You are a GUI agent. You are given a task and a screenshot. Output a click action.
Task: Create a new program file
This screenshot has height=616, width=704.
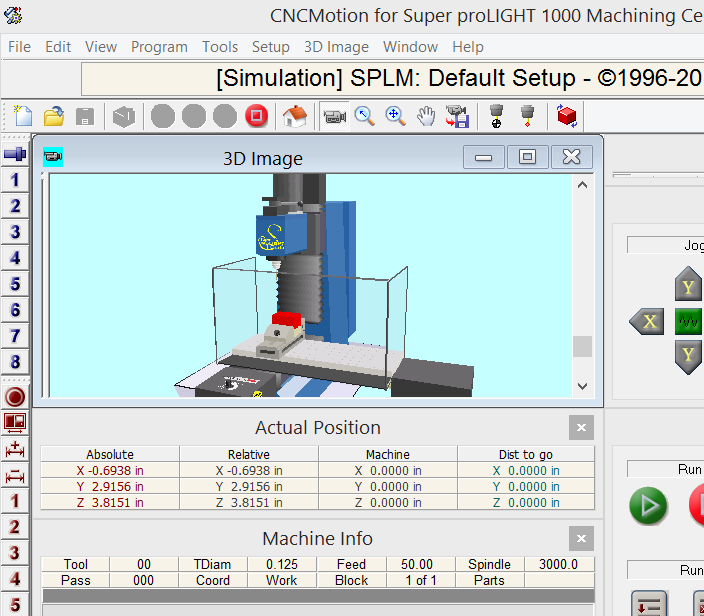coord(23,116)
